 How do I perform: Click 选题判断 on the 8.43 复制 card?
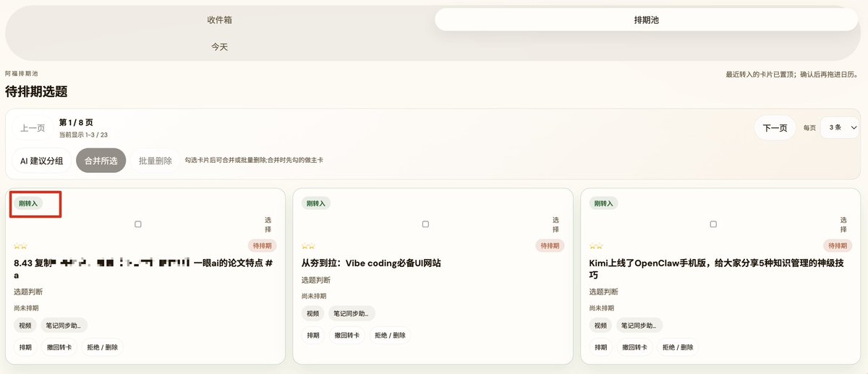coord(28,292)
